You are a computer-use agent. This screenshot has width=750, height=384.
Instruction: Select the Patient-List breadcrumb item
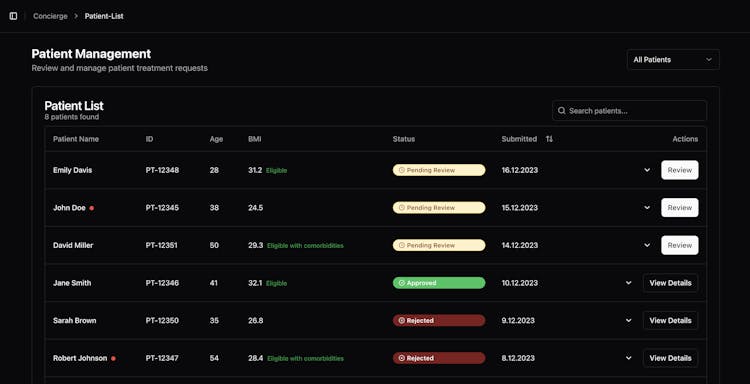coord(104,16)
